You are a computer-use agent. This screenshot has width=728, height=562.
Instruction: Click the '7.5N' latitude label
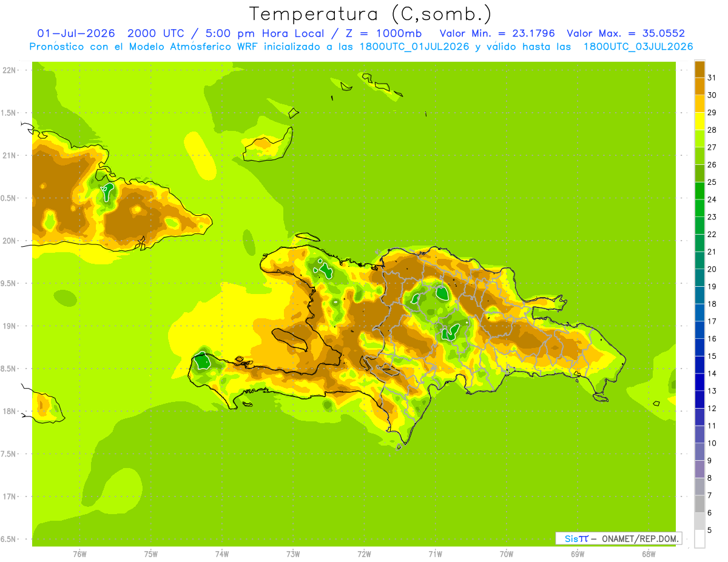pos(8,454)
